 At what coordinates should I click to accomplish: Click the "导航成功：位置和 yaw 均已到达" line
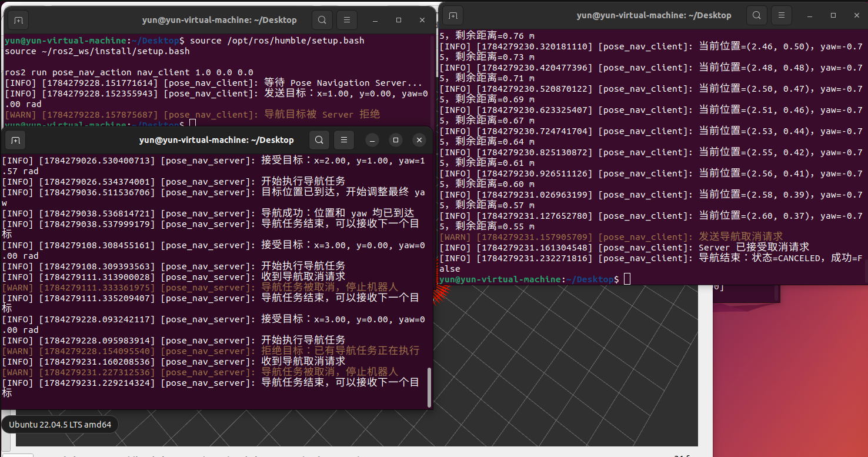coord(208,214)
